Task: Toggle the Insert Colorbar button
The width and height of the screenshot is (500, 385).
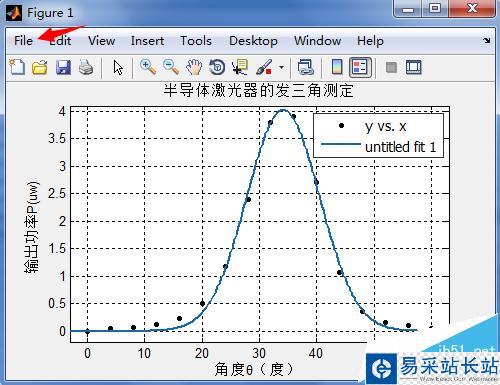Action: click(337, 67)
